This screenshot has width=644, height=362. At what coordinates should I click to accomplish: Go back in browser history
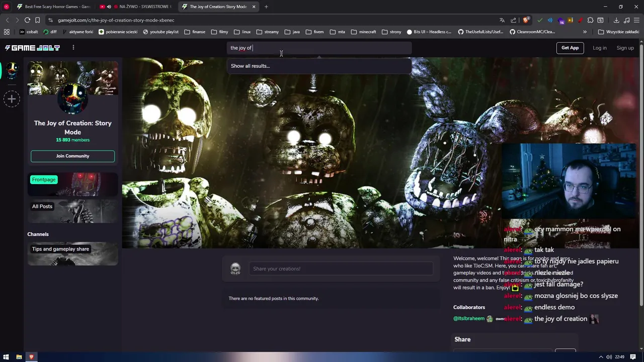pos(7,20)
